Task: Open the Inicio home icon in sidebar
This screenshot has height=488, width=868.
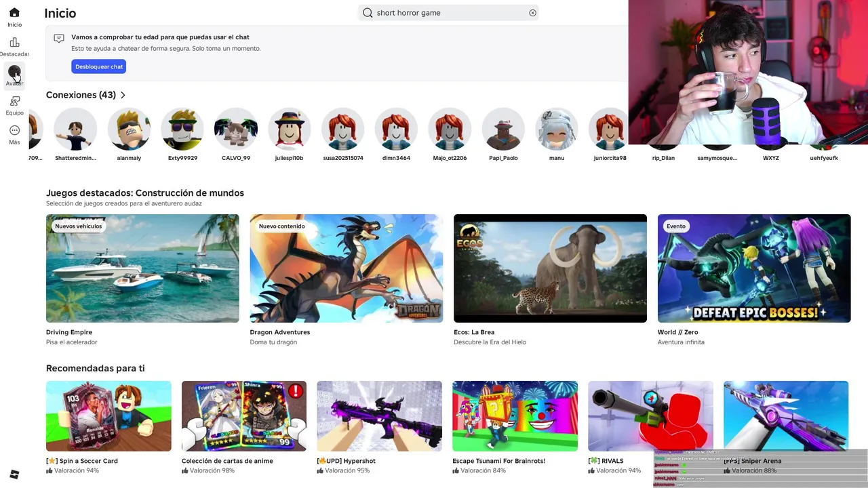Action: pyautogui.click(x=14, y=13)
